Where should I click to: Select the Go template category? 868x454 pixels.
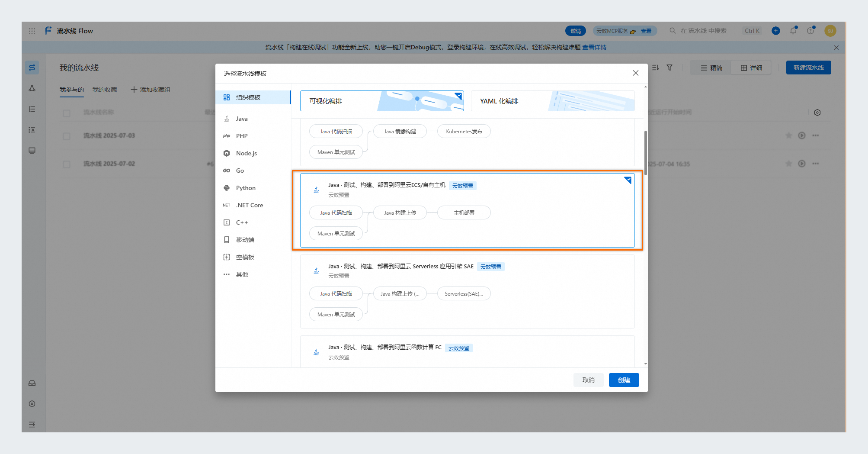point(253,171)
